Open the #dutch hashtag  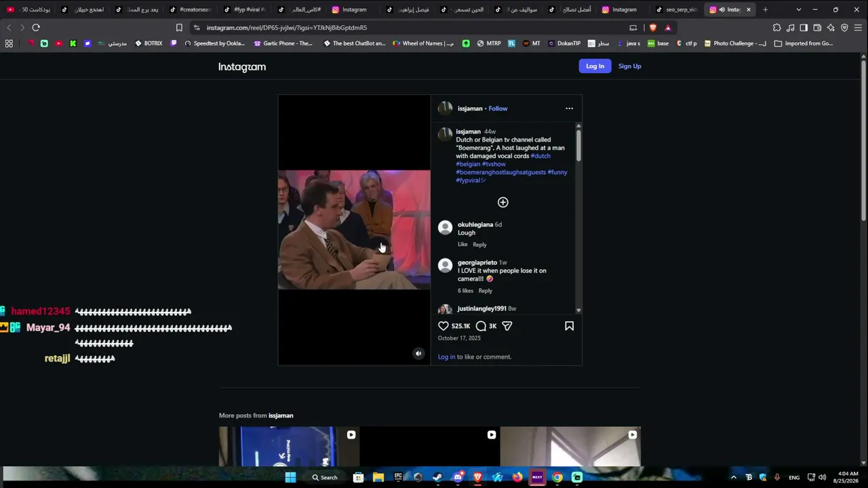tap(540, 156)
